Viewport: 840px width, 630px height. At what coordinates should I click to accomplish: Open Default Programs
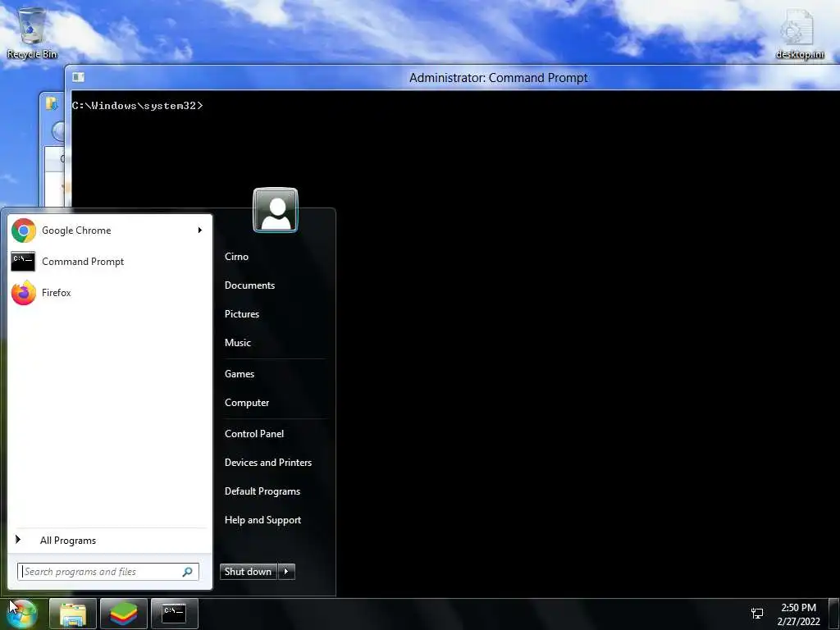click(x=262, y=491)
